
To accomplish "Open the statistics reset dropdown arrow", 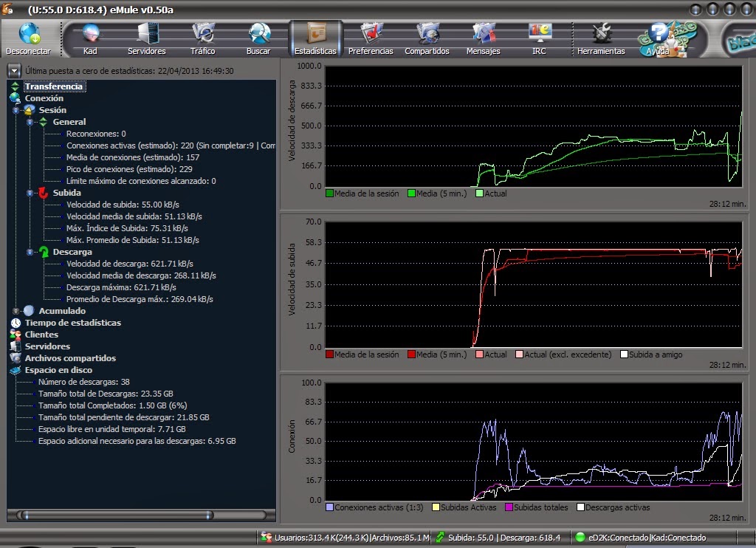I will coord(15,71).
